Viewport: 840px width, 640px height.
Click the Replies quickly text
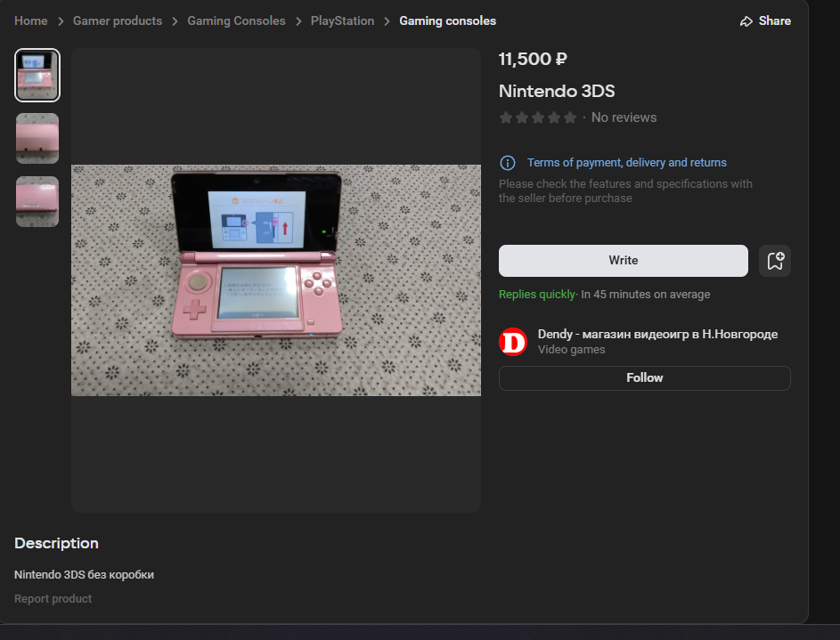click(537, 295)
